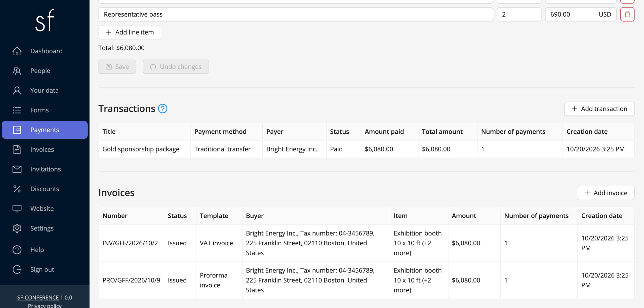644x308 pixels.
Task: Add a new transaction
Action: pyautogui.click(x=599, y=109)
